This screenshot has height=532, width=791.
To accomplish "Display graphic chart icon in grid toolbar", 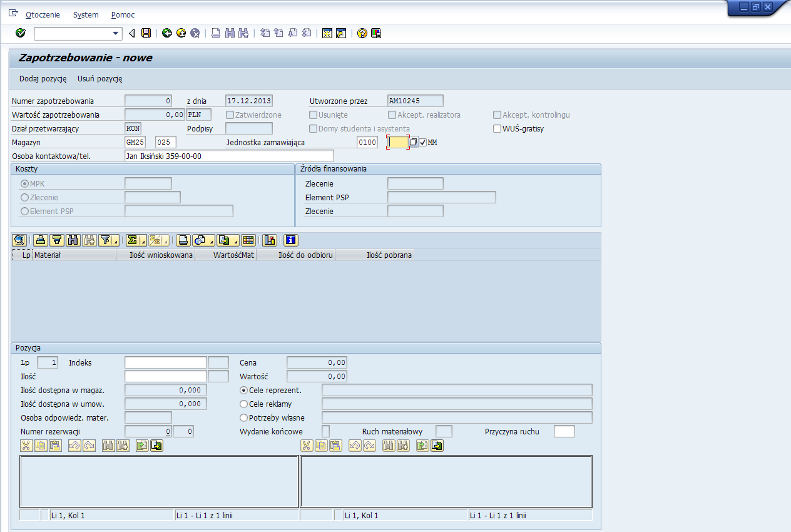I will tap(270, 240).
